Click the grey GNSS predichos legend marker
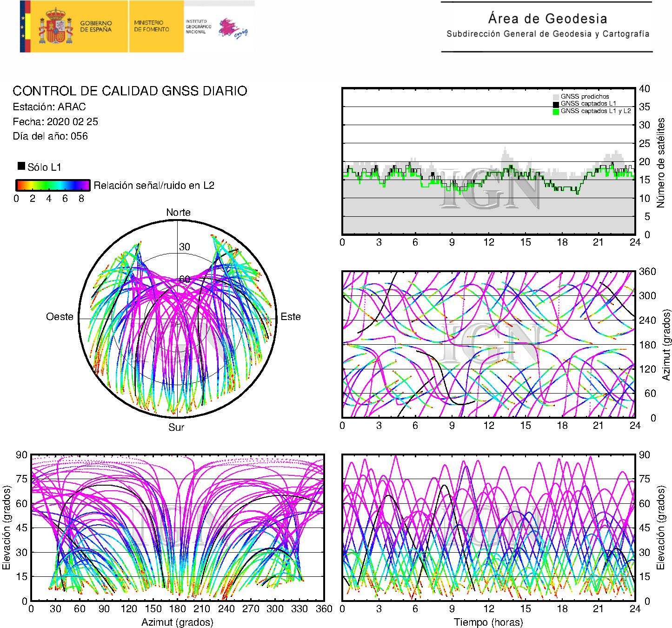 click(556, 97)
